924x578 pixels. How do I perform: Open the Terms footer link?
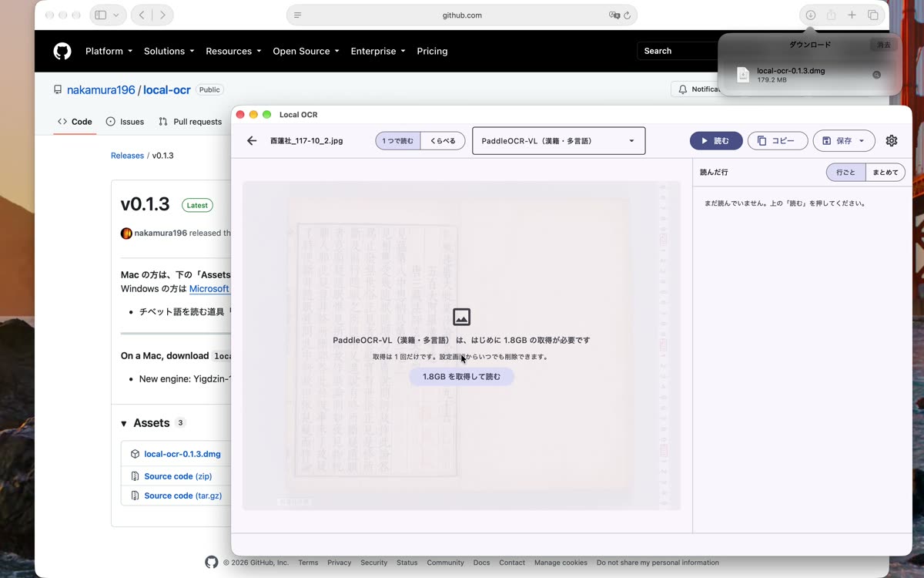308,563
